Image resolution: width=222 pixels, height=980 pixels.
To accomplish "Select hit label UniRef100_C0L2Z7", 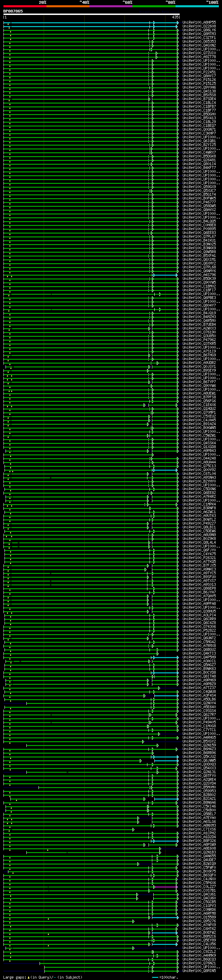I will coord(199,886).
